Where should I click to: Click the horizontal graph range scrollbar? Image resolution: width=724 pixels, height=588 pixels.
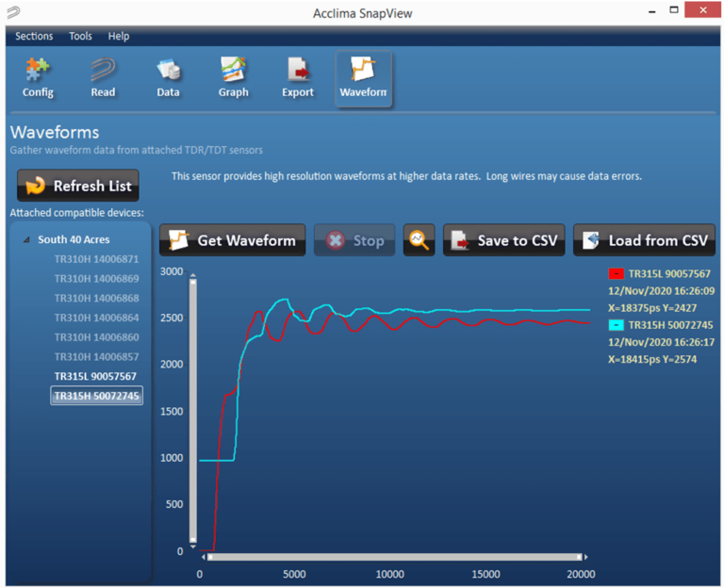point(393,557)
